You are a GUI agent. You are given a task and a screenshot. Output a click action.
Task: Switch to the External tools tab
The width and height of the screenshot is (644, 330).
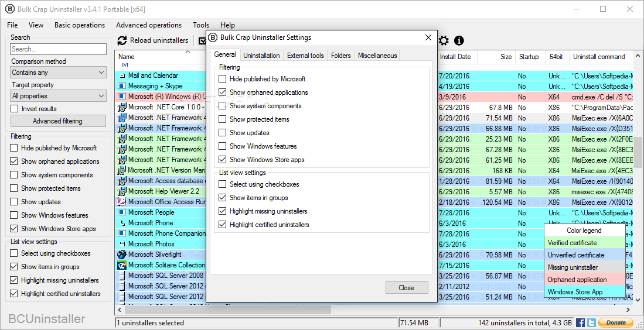[x=305, y=56]
